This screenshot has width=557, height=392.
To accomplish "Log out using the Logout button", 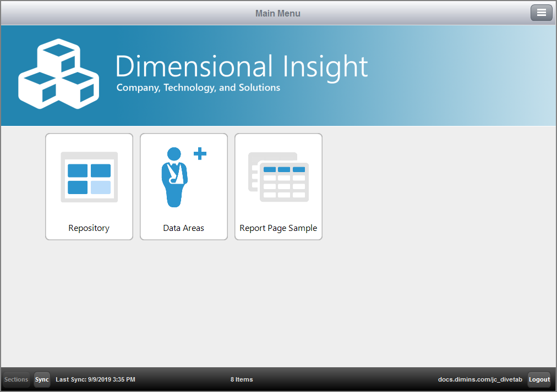I will tap(539, 379).
